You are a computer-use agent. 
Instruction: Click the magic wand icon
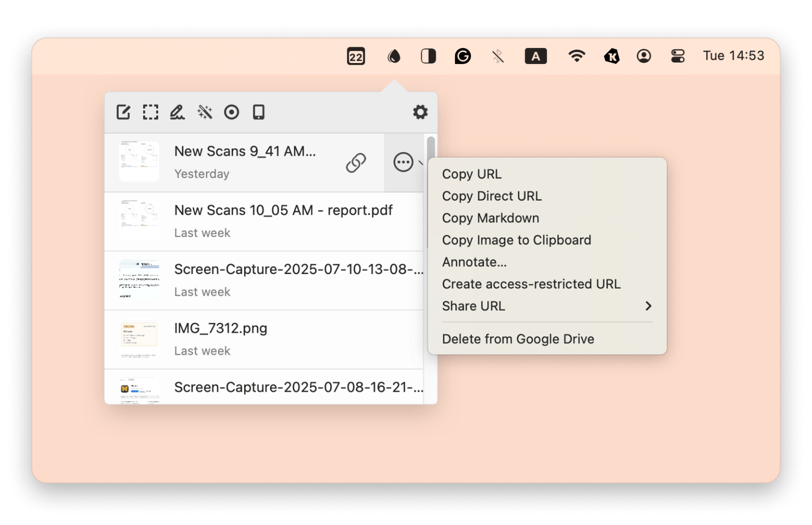tap(205, 112)
